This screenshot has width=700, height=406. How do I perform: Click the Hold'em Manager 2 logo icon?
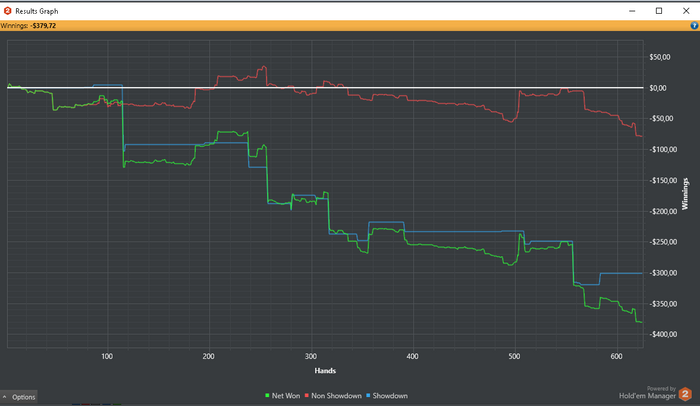685,394
